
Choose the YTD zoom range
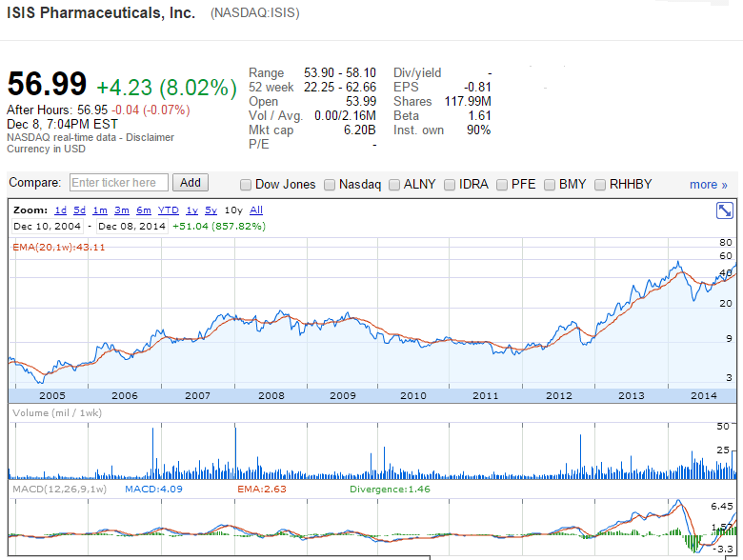[x=169, y=210]
